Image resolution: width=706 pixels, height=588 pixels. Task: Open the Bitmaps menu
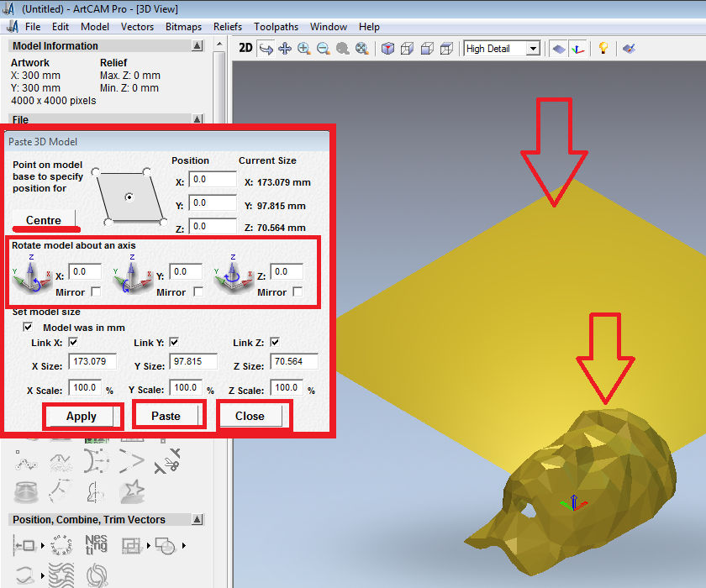pyautogui.click(x=184, y=27)
